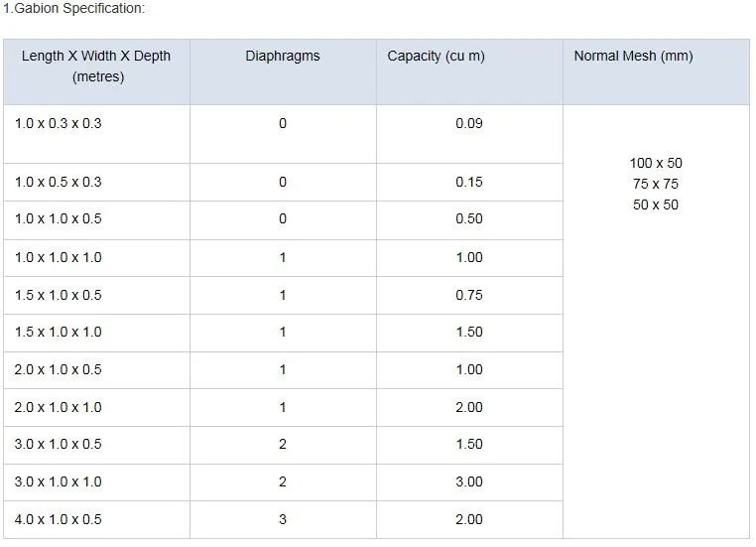The height and width of the screenshot is (547, 756).
Task: Select the 2.0 x 1.0 x 1.0 dimension
Action: 59,407
